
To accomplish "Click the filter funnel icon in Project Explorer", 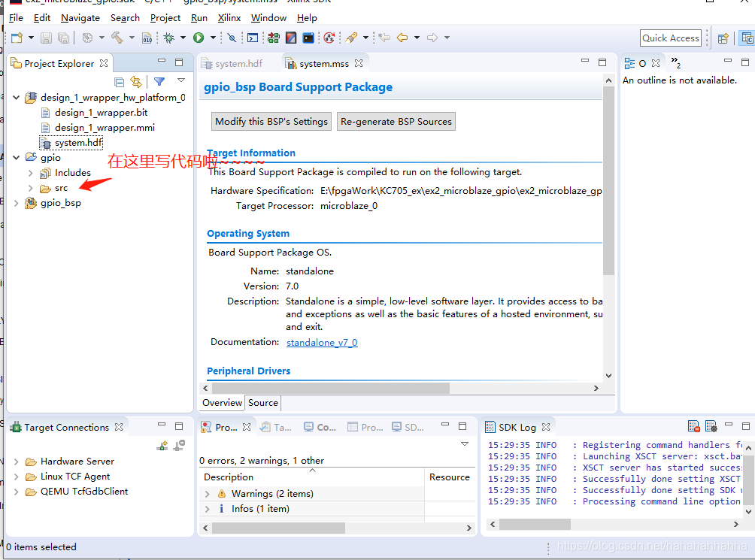I will click(x=159, y=81).
